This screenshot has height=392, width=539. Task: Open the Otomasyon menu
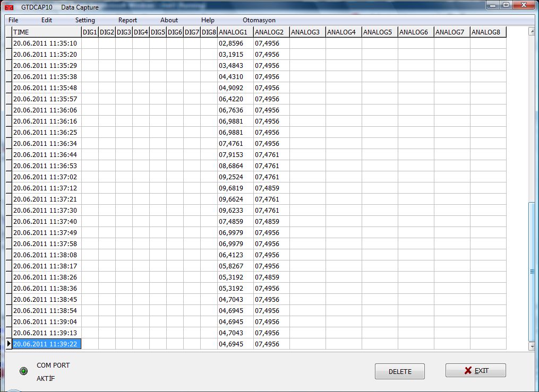pyautogui.click(x=259, y=20)
